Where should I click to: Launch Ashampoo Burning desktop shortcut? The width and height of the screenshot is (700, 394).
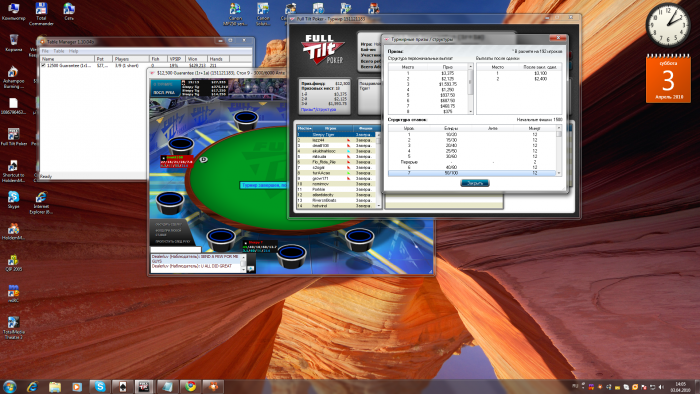click(13, 76)
